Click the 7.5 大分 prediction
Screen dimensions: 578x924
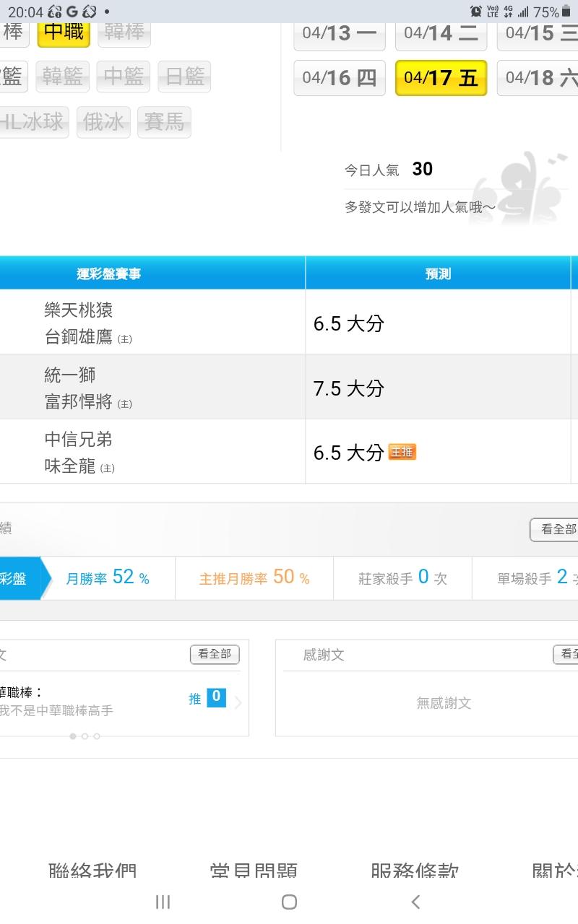click(348, 388)
